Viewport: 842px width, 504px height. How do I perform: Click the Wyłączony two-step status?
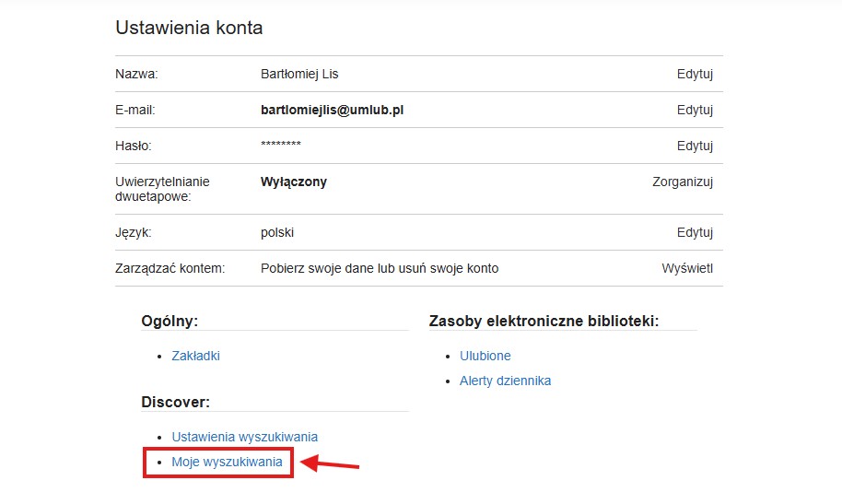pos(294,182)
